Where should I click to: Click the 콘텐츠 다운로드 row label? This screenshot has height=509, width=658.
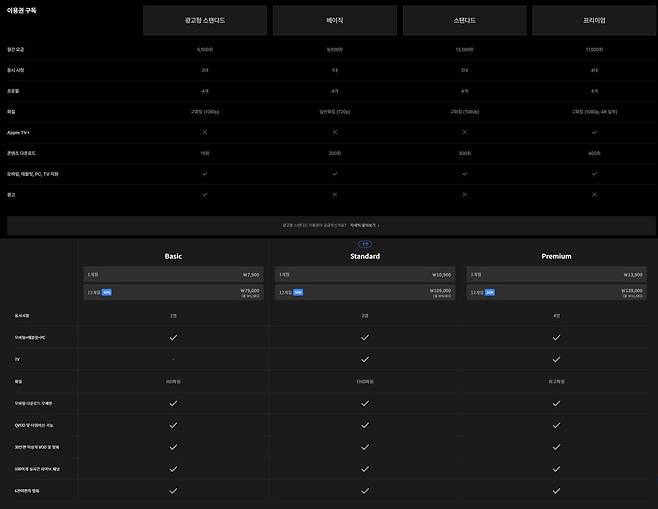tap(21, 153)
